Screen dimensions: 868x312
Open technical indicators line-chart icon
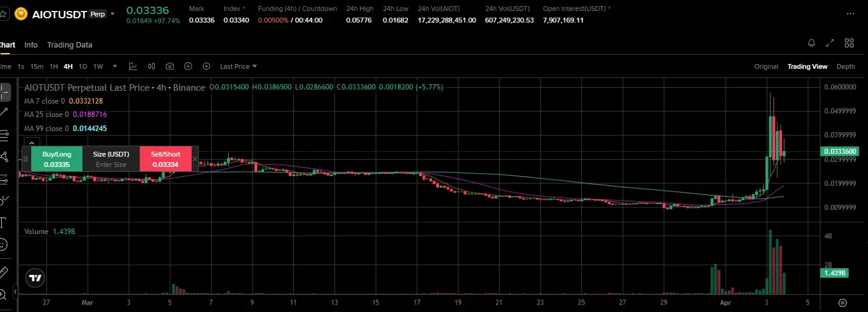(133, 66)
